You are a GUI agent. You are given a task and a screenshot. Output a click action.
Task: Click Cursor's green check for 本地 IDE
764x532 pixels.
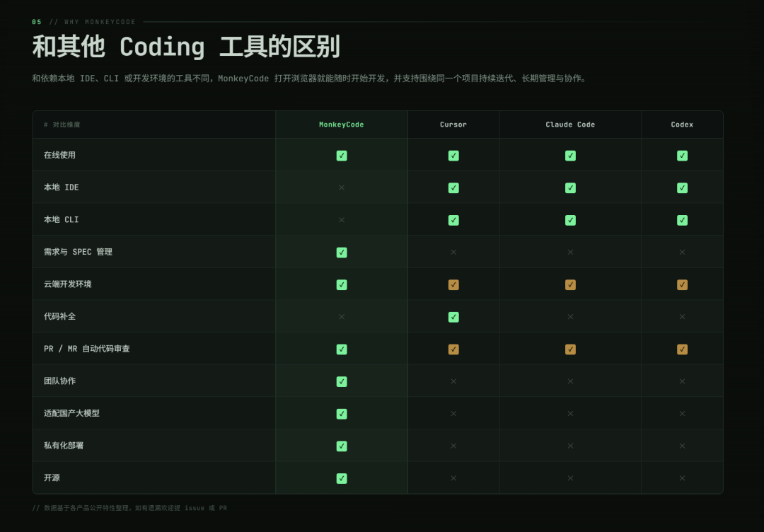pyautogui.click(x=453, y=187)
